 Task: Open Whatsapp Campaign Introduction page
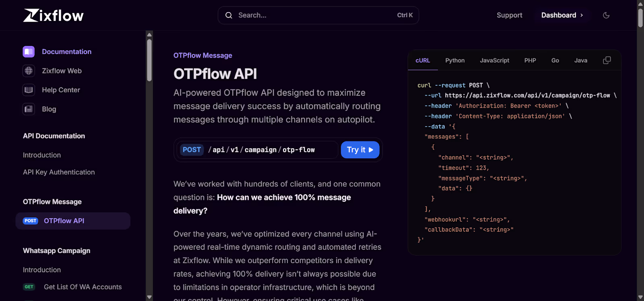click(x=42, y=270)
